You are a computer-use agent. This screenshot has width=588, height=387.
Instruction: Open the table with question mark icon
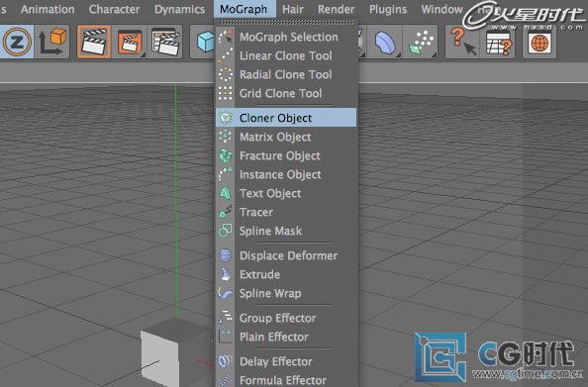[499, 42]
